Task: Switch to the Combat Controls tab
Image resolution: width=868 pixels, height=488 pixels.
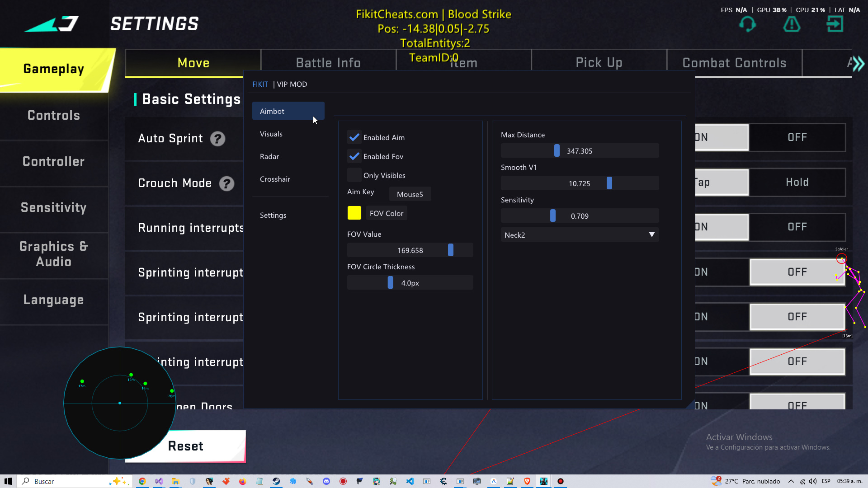Action: (x=734, y=63)
